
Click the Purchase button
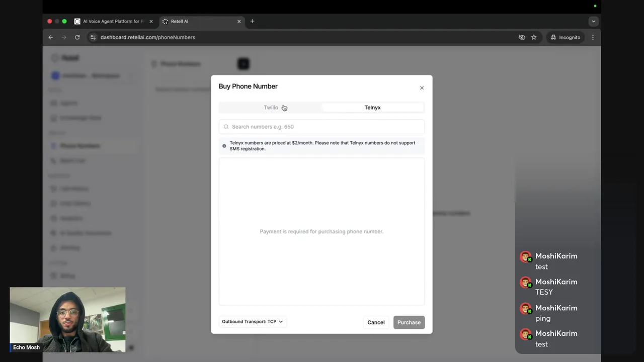[409, 322]
